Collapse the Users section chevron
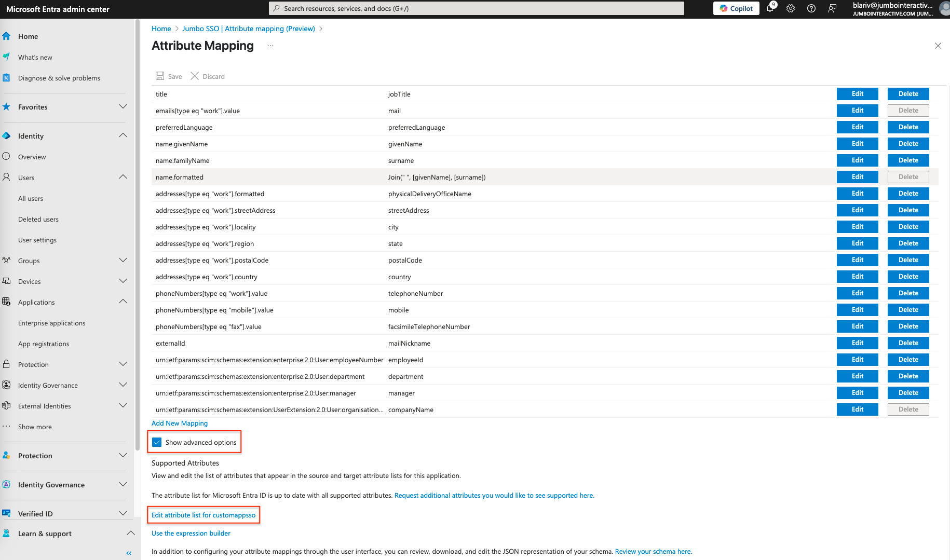This screenshot has width=950, height=560. pyautogui.click(x=123, y=177)
